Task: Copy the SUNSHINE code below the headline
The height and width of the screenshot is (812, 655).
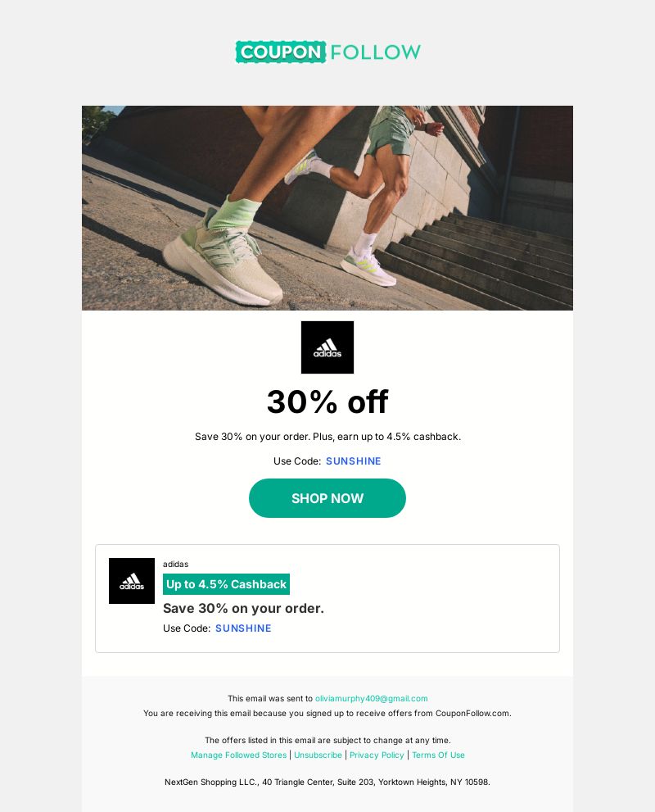Action: (354, 460)
